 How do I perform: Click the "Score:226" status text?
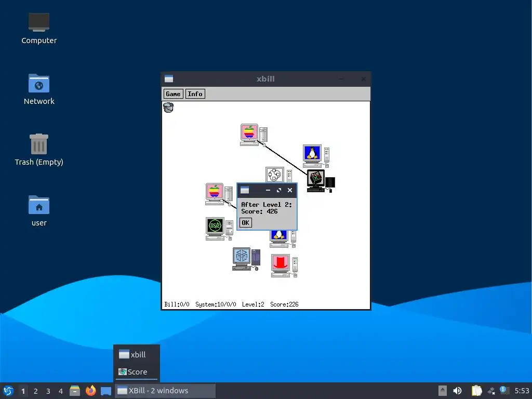click(x=284, y=304)
